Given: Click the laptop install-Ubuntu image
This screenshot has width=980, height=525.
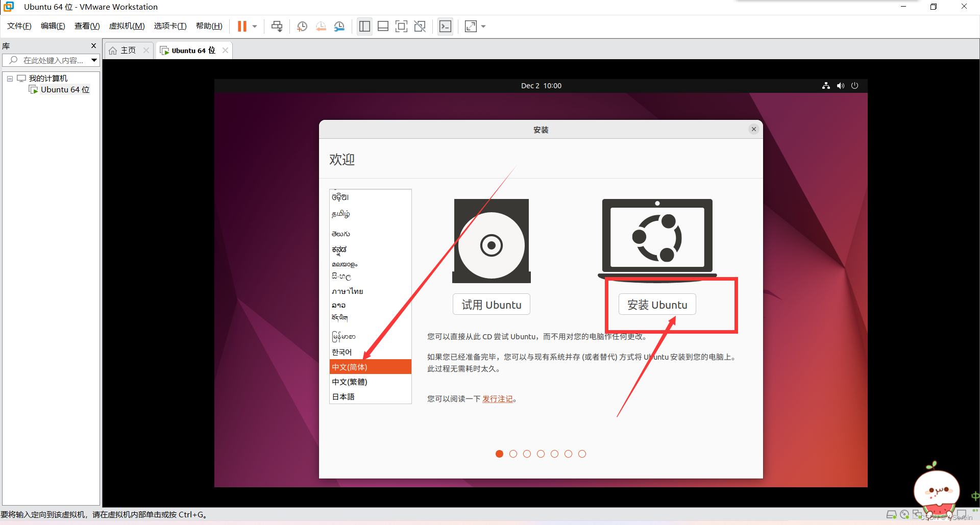Looking at the screenshot, I should coord(657,240).
